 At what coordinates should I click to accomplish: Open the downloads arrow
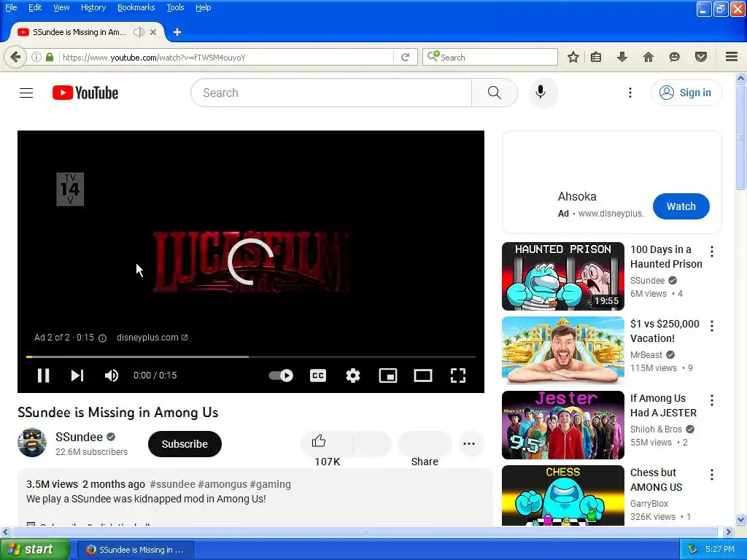[622, 57]
